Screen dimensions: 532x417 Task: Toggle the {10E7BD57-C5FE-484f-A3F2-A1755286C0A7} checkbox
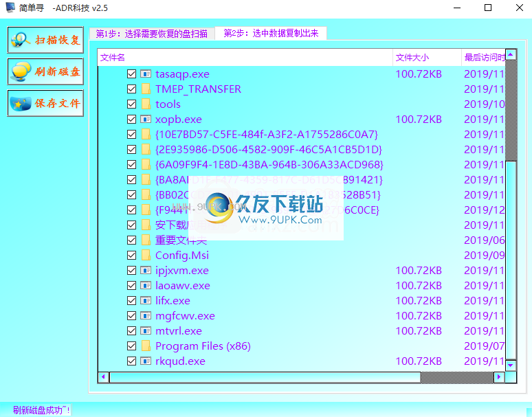tap(132, 134)
